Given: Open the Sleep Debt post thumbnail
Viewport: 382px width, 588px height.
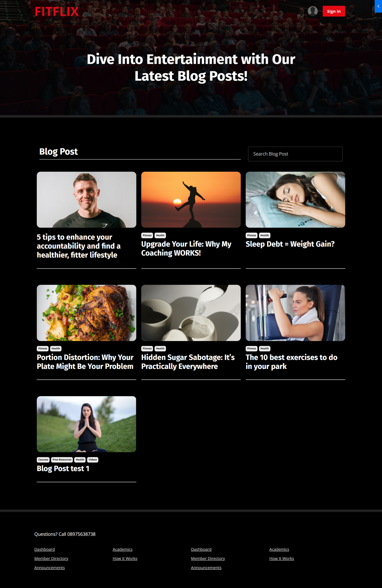Looking at the screenshot, I should [x=295, y=200].
